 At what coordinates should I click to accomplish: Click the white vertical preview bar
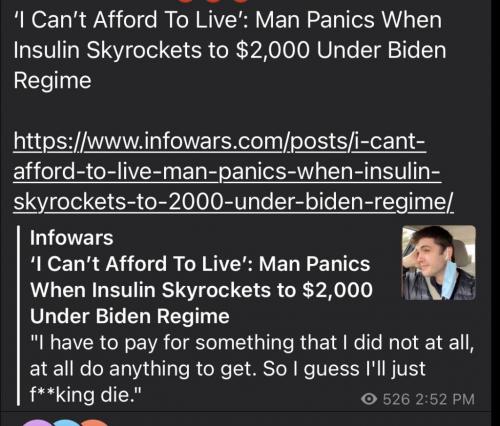pos(19,315)
